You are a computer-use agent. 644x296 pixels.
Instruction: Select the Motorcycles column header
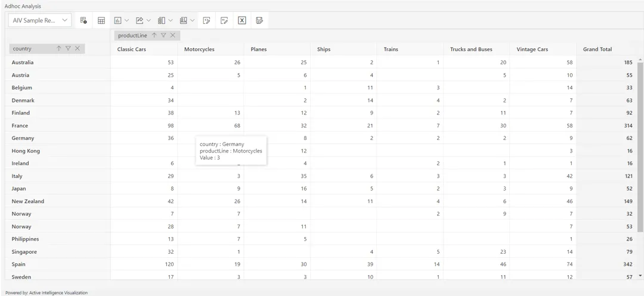point(199,49)
